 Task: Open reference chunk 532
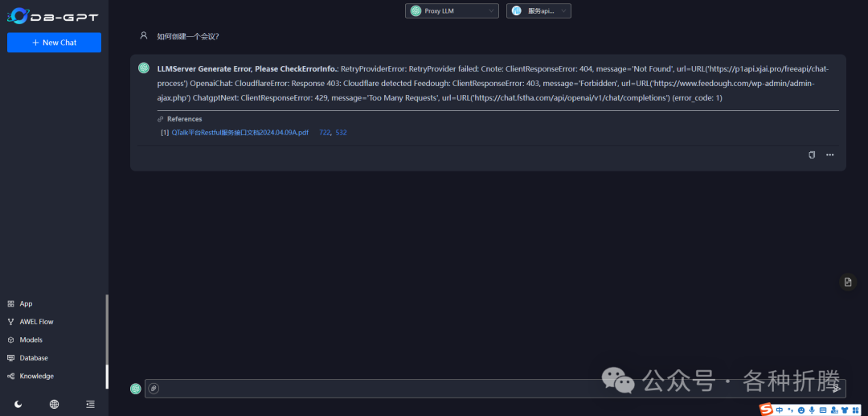click(341, 133)
